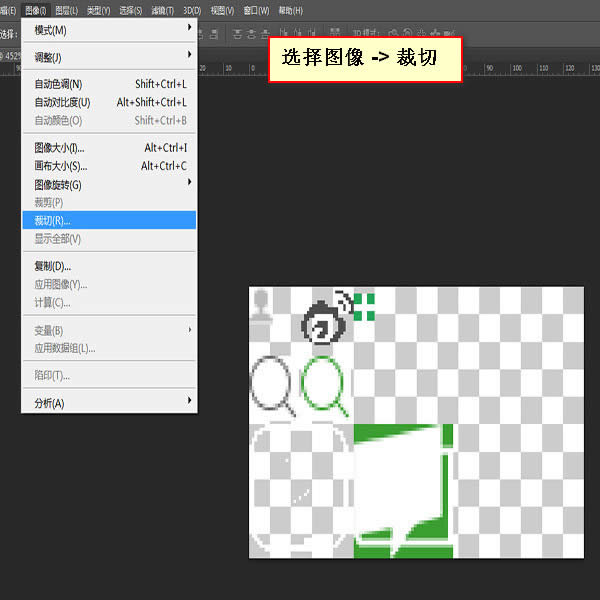
Task: Open the 窗口(W) menu
Action: point(256,11)
